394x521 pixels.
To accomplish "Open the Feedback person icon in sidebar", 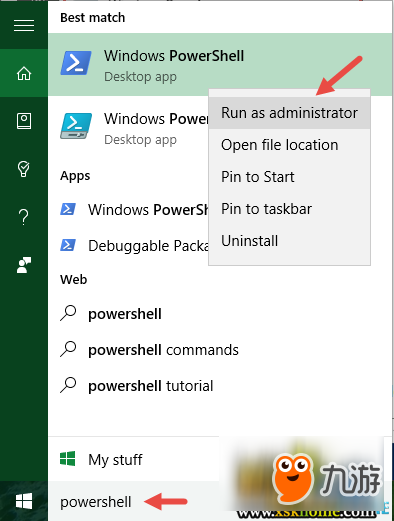I will point(24,265).
